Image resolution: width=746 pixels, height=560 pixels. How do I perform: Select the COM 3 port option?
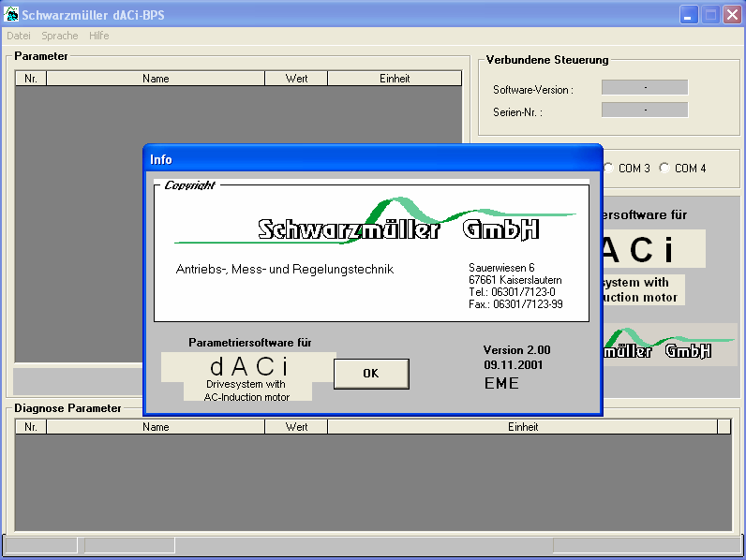[627, 168]
